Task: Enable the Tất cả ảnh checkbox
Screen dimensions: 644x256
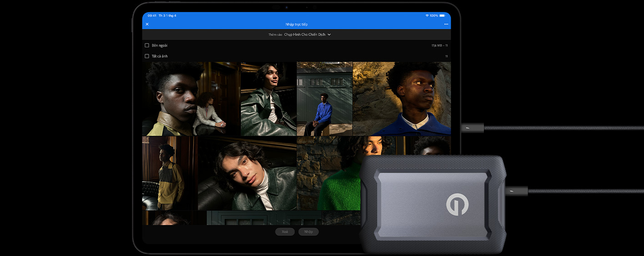Action: 147,56
